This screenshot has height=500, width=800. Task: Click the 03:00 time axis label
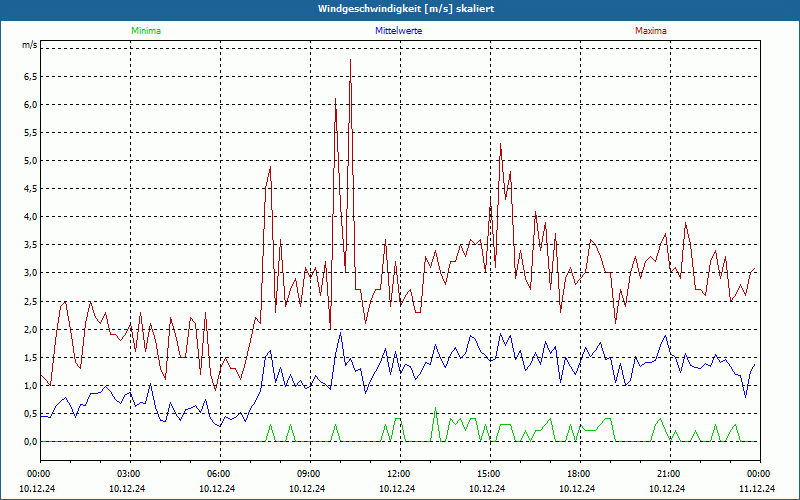[x=129, y=474]
